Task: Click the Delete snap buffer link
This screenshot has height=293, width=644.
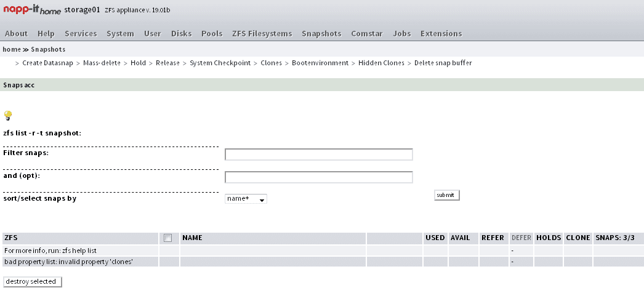Action: (x=443, y=63)
